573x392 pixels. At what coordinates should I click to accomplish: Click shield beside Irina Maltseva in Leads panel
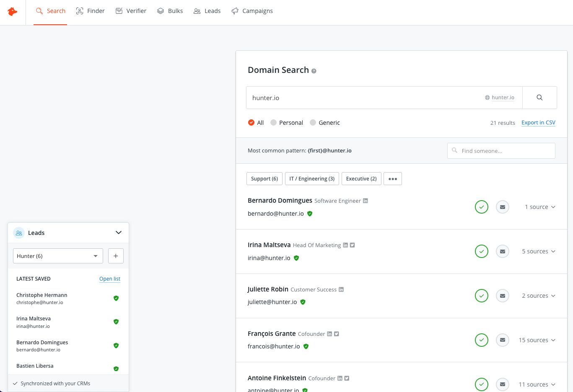[116, 322]
